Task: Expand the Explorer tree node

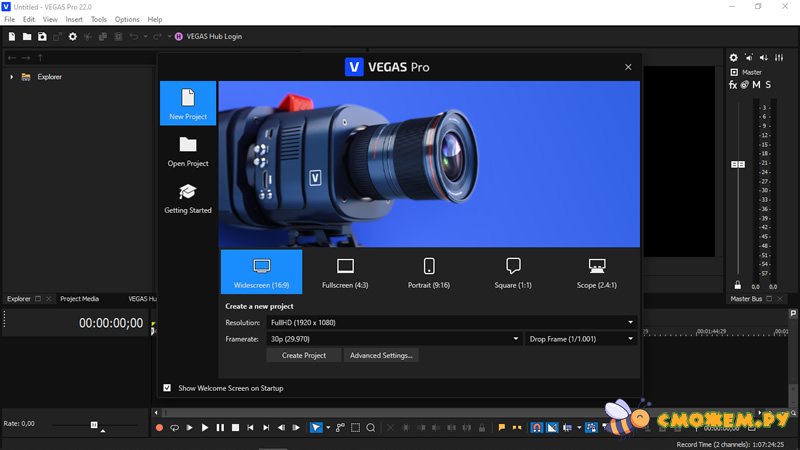Action: (x=12, y=77)
